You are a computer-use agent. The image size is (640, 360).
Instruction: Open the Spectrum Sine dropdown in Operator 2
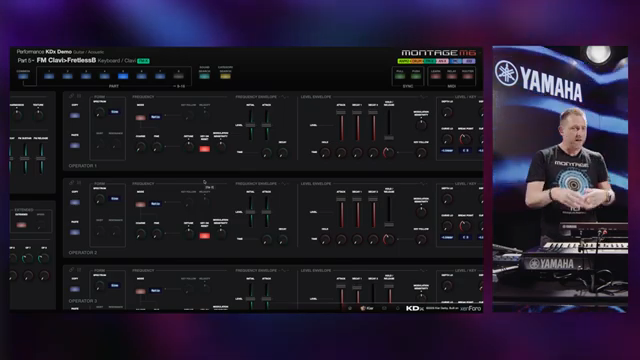tap(115, 199)
